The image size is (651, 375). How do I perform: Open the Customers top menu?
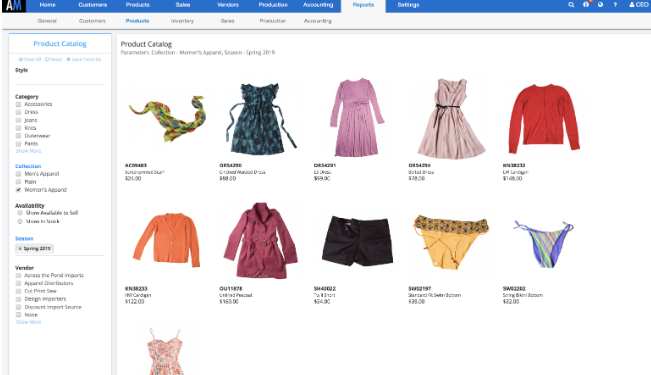[x=93, y=5]
